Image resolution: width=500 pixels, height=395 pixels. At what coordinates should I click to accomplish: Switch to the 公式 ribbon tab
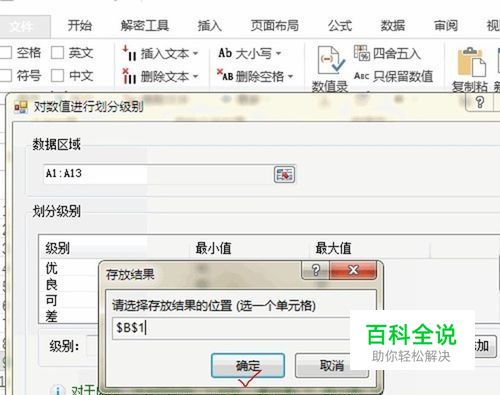pyautogui.click(x=340, y=26)
